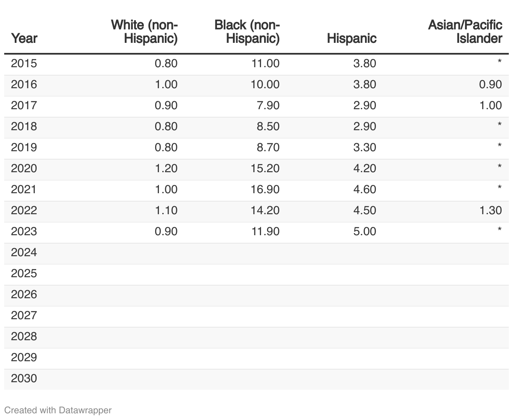513x420 pixels.
Task: Select the 2027 year row label
Action: pos(24,315)
